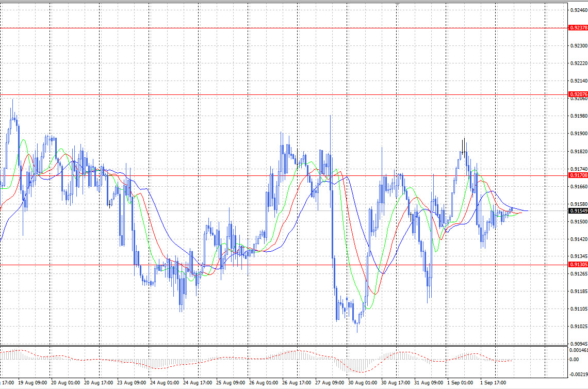Image resolution: width=588 pixels, height=389 pixels.
Task: Click the 26 Aug 17:00 time label
Action: [297, 383]
